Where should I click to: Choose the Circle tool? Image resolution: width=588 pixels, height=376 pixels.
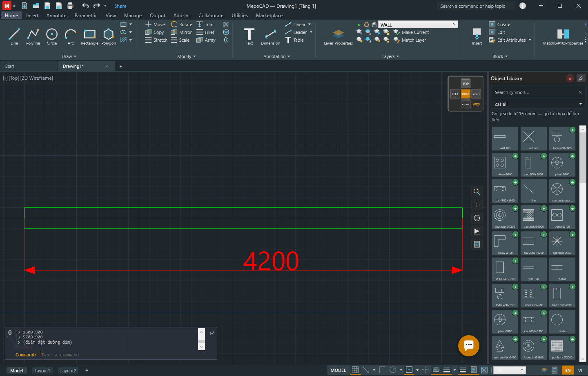(x=52, y=36)
